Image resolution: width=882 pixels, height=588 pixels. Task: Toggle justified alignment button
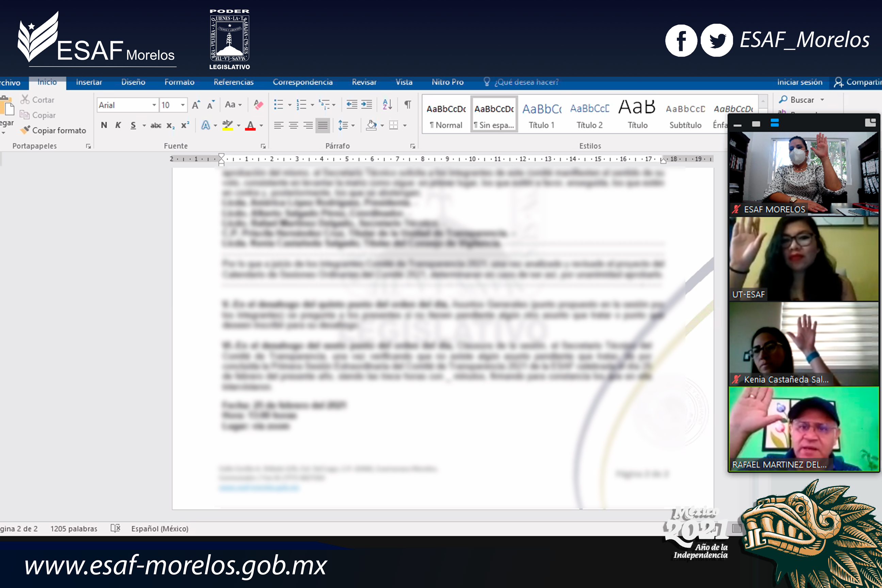click(323, 125)
